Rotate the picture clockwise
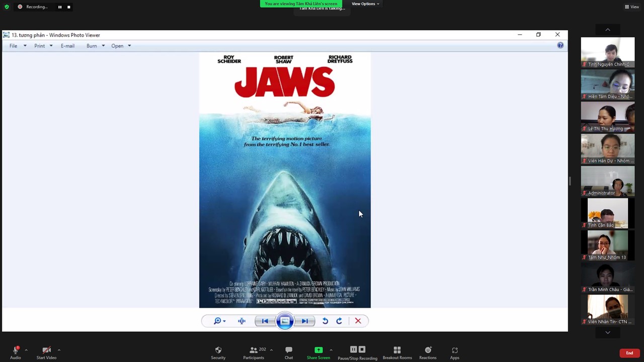 339,321
